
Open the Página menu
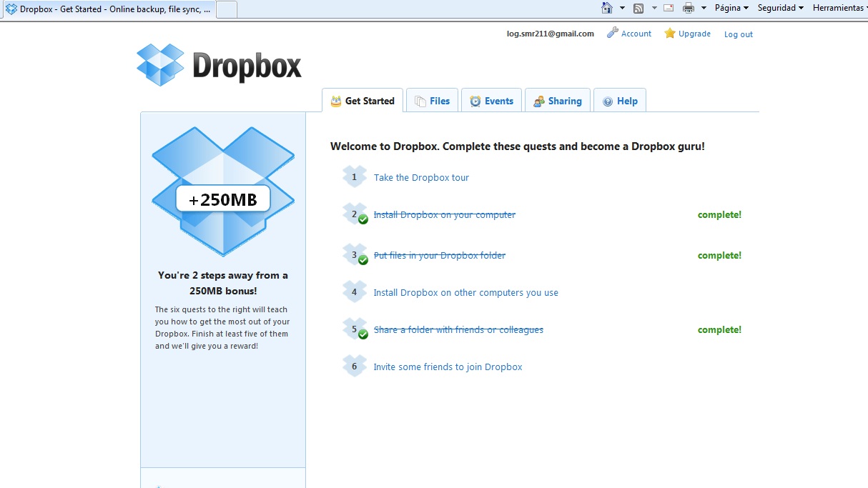pyautogui.click(x=726, y=8)
